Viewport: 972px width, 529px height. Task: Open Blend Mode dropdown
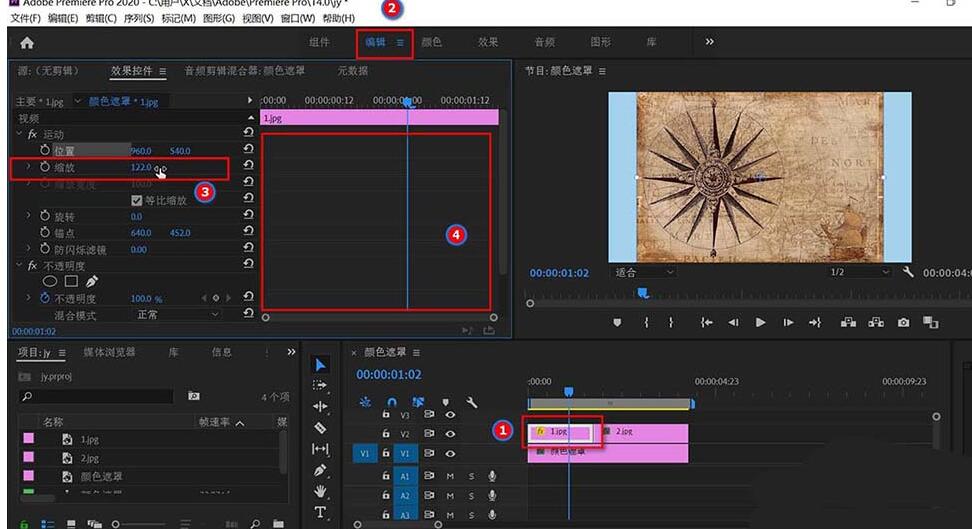click(x=177, y=314)
